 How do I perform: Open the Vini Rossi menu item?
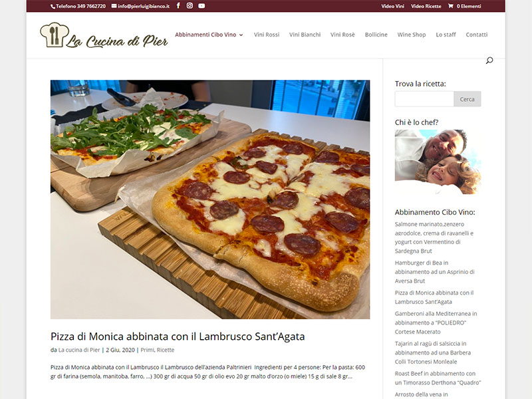click(x=267, y=35)
